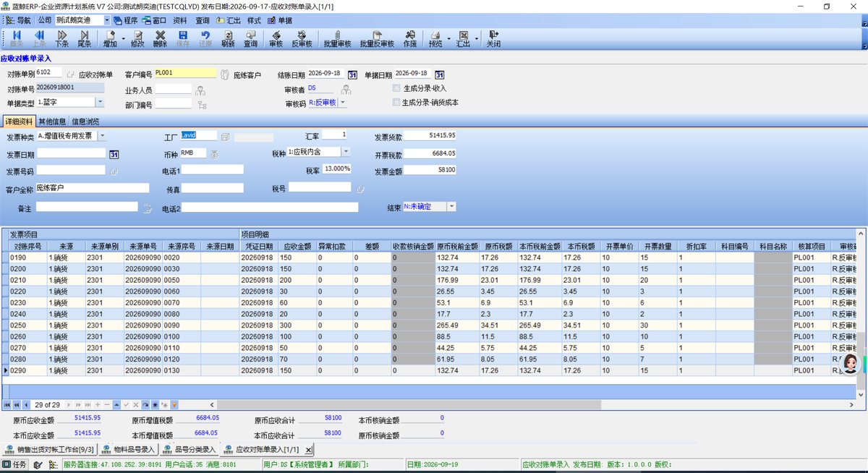This screenshot has height=473, width=868.
Task: Click currency lookup icon beside 币种
Action: tap(214, 154)
